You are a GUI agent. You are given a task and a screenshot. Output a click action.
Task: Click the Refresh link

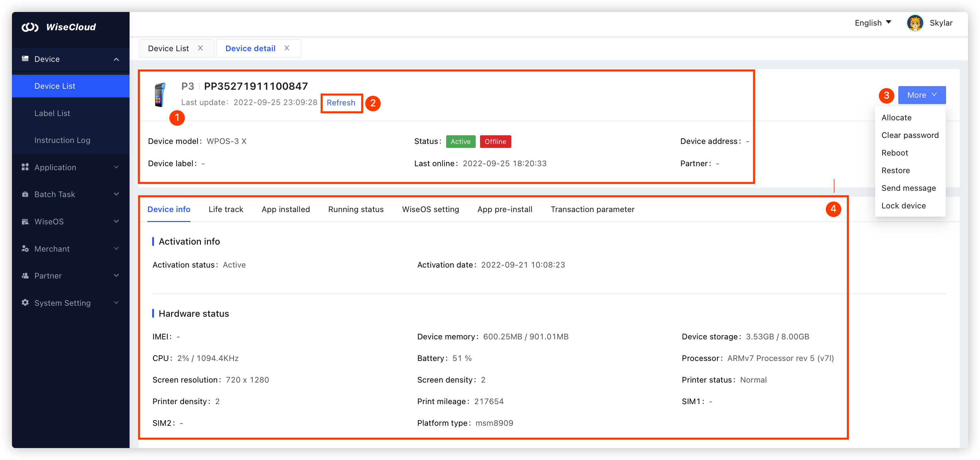(341, 103)
